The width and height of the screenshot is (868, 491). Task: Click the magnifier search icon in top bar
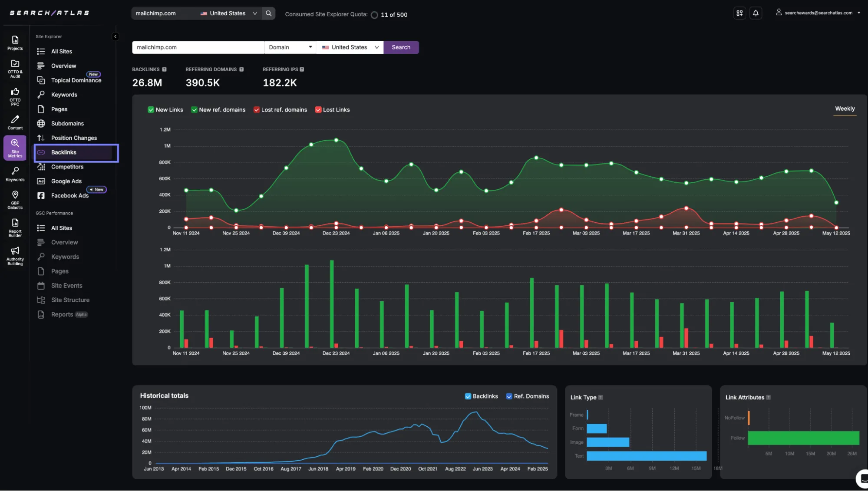pos(269,13)
